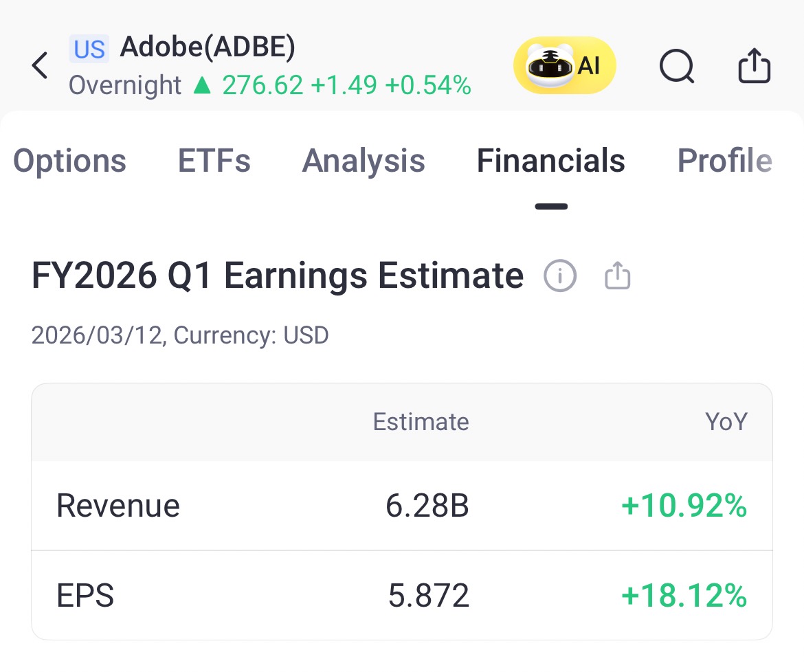Viewport: 804px width, 672px height.
Task: Switch to the Options tab
Action: point(69,161)
